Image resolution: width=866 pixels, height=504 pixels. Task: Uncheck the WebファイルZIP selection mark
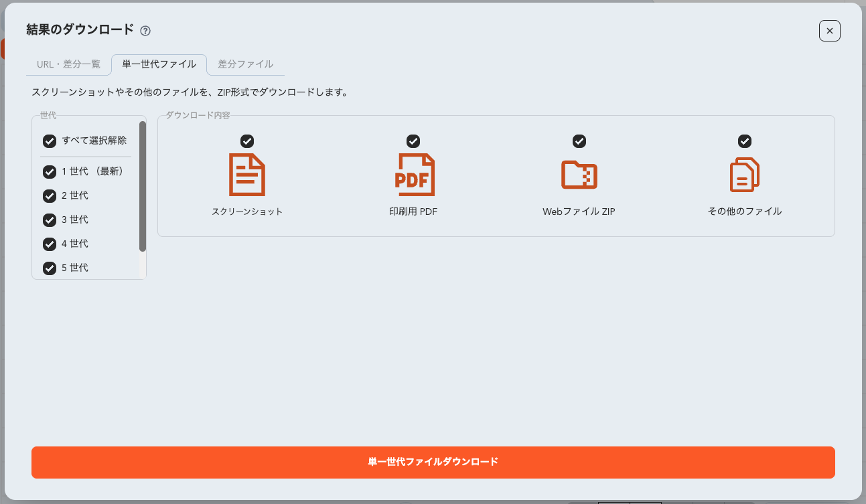pos(579,141)
